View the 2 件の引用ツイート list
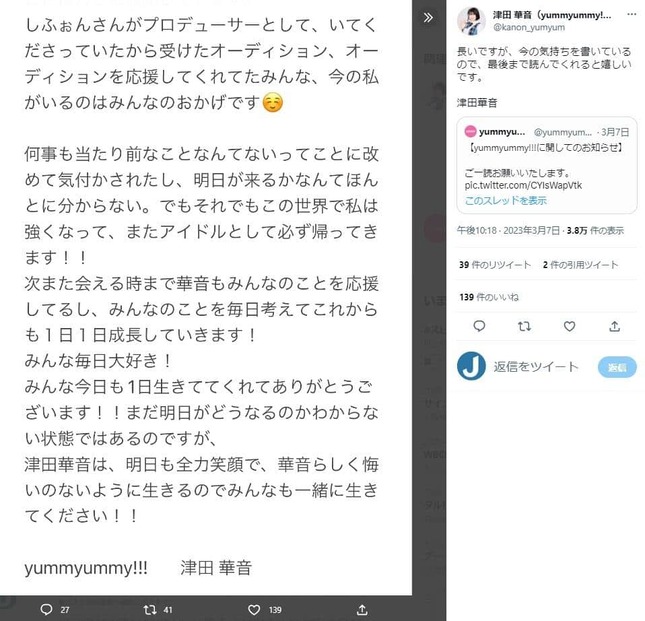 tap(580, 265)
